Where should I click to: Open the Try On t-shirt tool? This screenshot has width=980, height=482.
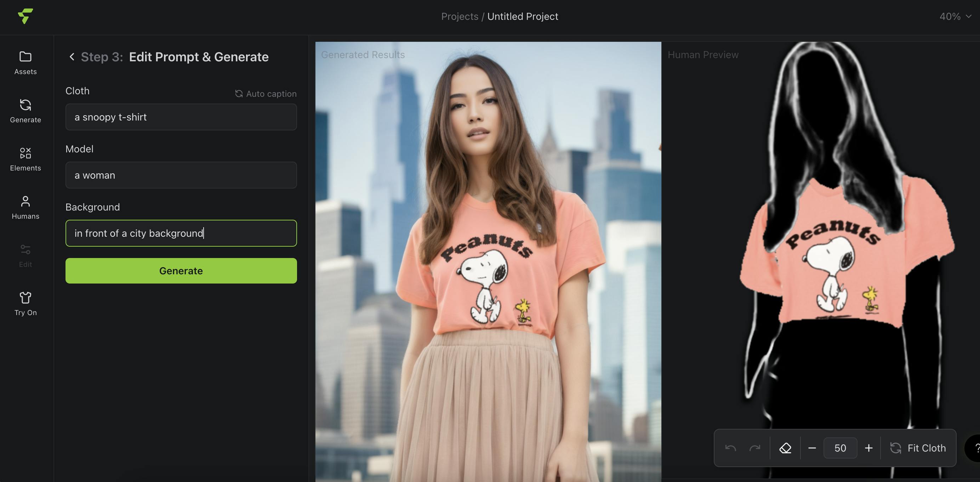click(25, 303)
